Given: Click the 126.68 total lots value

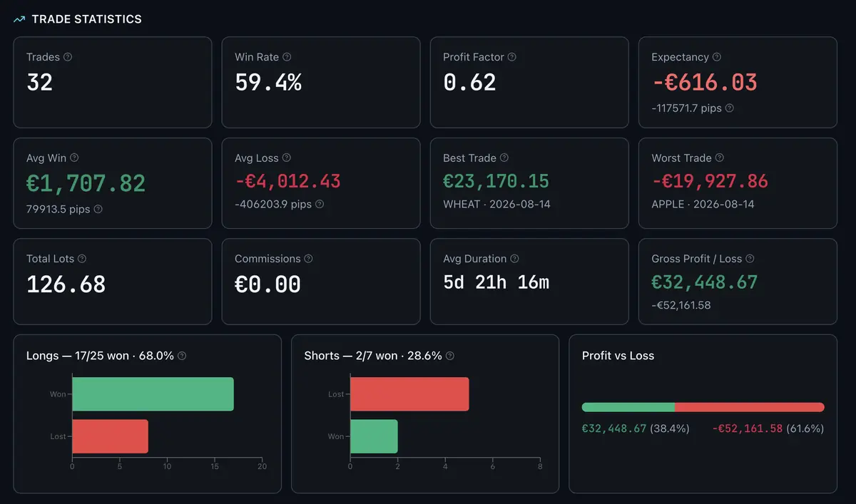Looking at the screenshot, I should (66, 284).
